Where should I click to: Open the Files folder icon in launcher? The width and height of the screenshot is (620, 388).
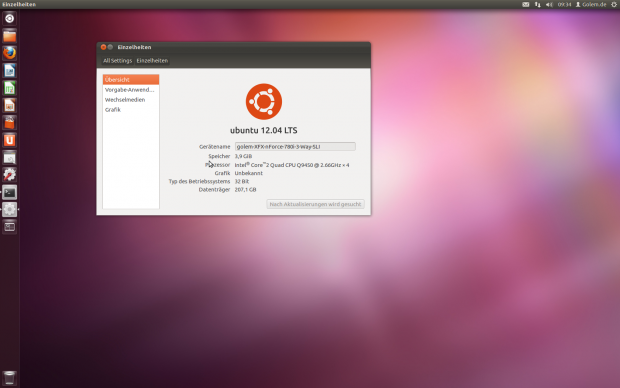[x=9, y=36]
